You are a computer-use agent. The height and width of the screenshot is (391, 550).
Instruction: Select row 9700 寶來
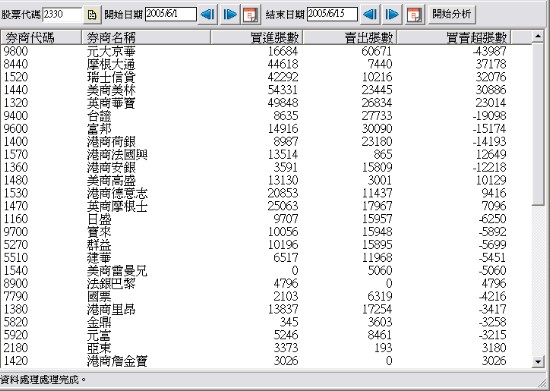point(266,232)
